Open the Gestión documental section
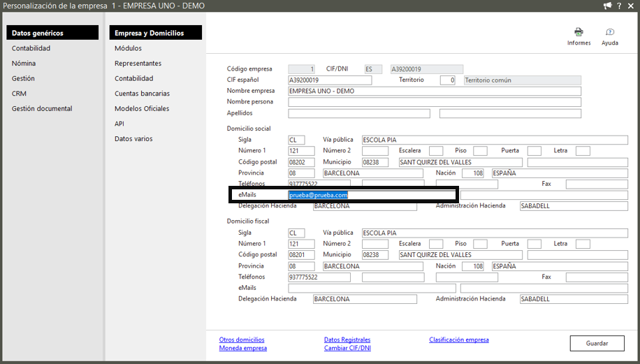Image resolution: width=640 pixels, height=364 pixels. tap(42, 108)
